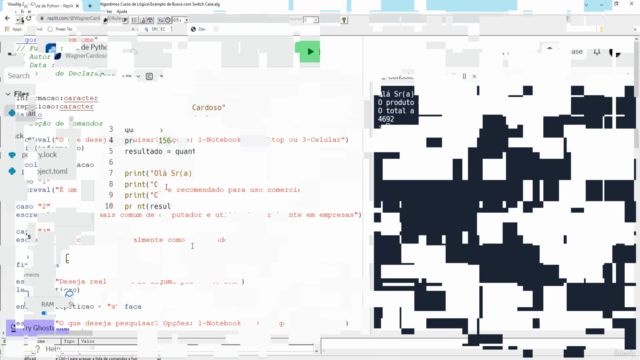Click the WagnerCardoso author name
640x360 pixels.
[x=86, y=56]
